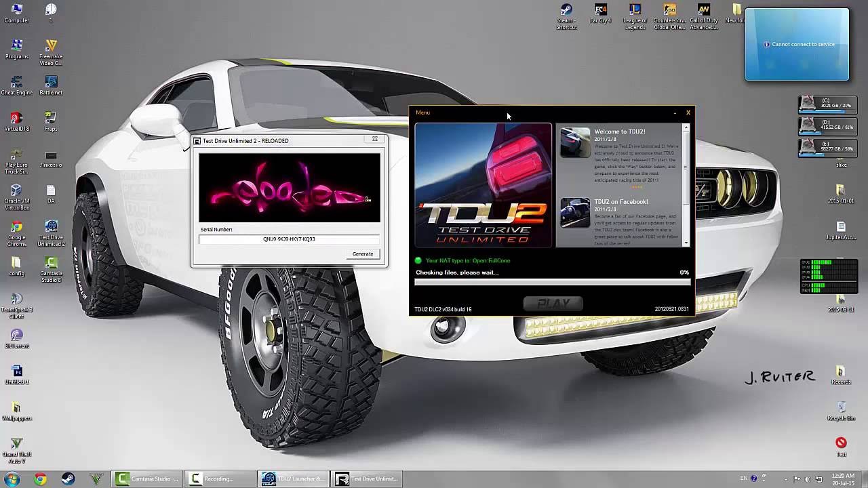
Task: Click the Cannot connect to service gadget
Action: tap(797, 45)
